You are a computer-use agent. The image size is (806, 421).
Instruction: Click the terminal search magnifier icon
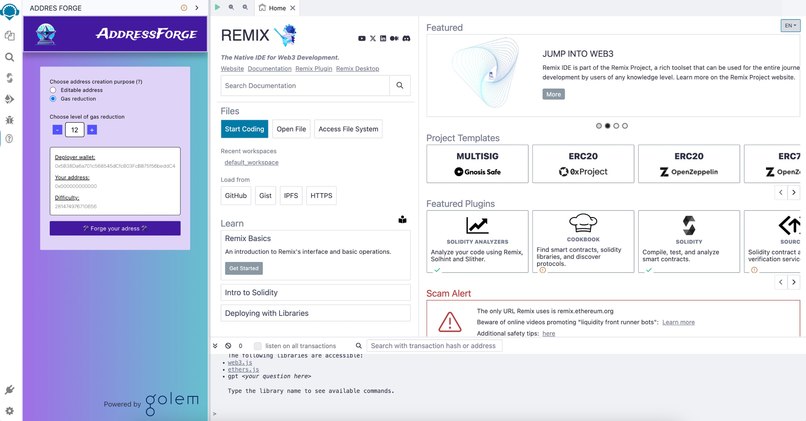[x=358, y=346]
